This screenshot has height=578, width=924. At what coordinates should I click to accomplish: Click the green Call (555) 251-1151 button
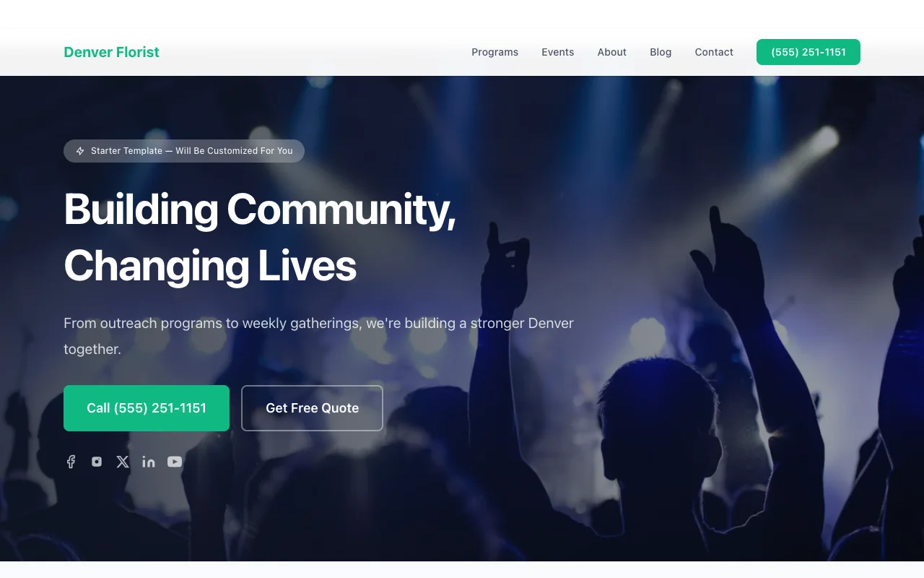pyautogui.click(x=147, y=408)
